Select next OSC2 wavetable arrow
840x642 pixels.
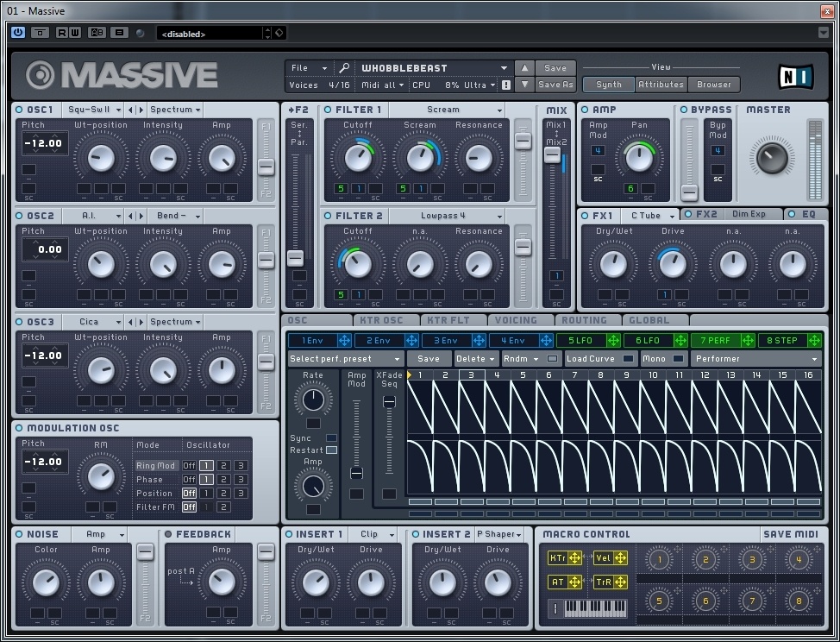(x=141, y=216)
